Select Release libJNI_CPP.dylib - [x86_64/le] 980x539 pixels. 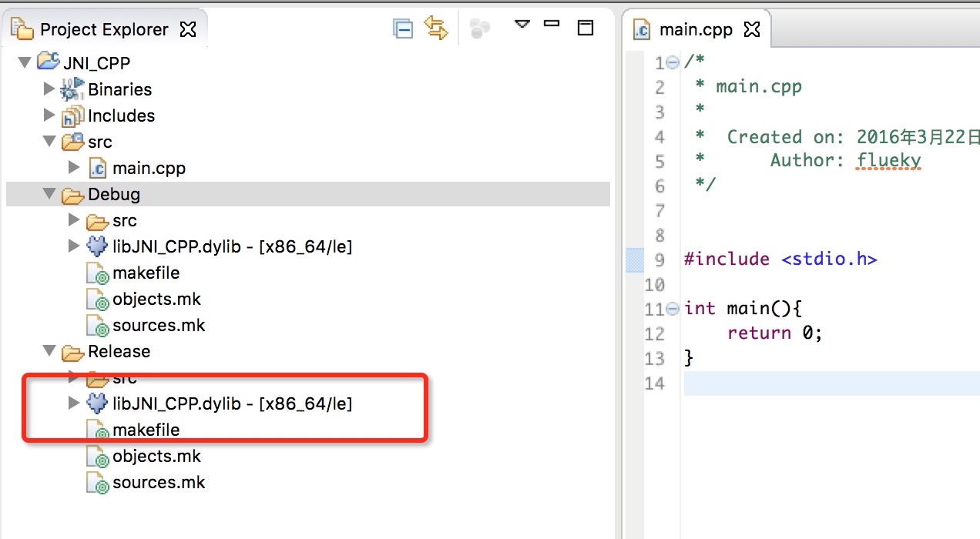point(232,403)
